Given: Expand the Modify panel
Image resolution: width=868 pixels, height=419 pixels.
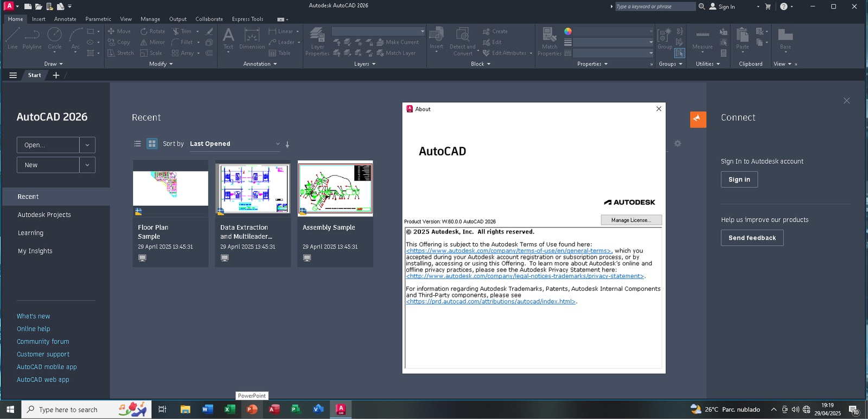Looking at the screenshot, I should coord(161,64).
